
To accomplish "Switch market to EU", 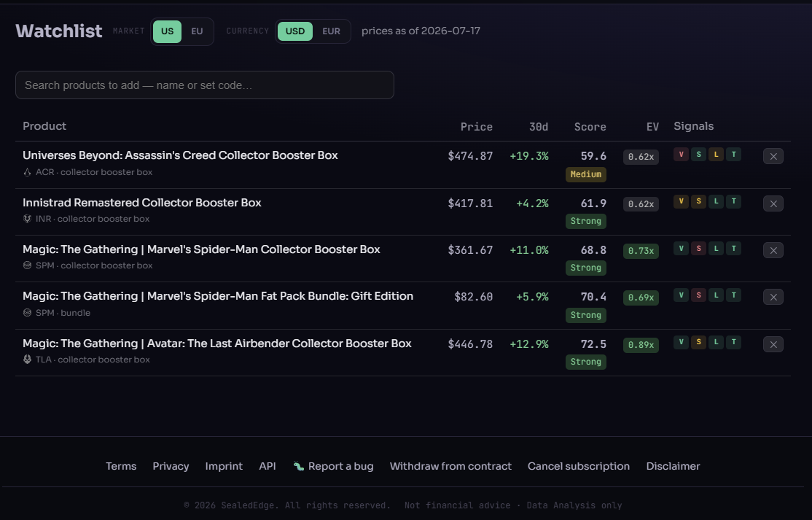I will point(197,31).
